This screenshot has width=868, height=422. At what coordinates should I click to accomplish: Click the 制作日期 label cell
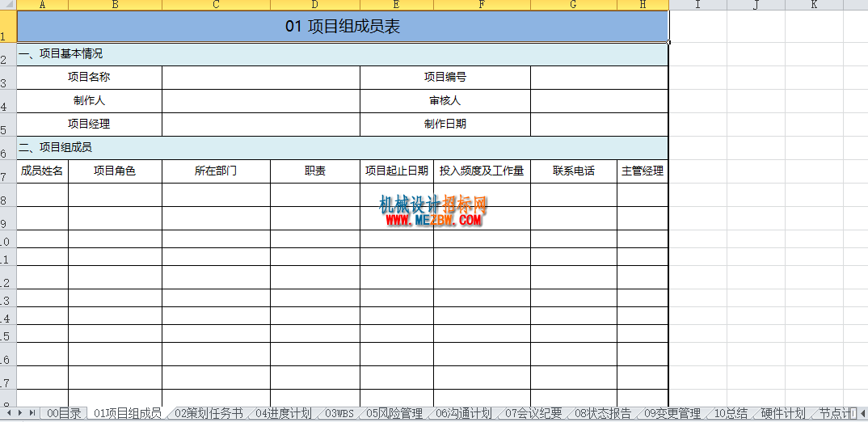pyautogui.click(x=445, y=124)
